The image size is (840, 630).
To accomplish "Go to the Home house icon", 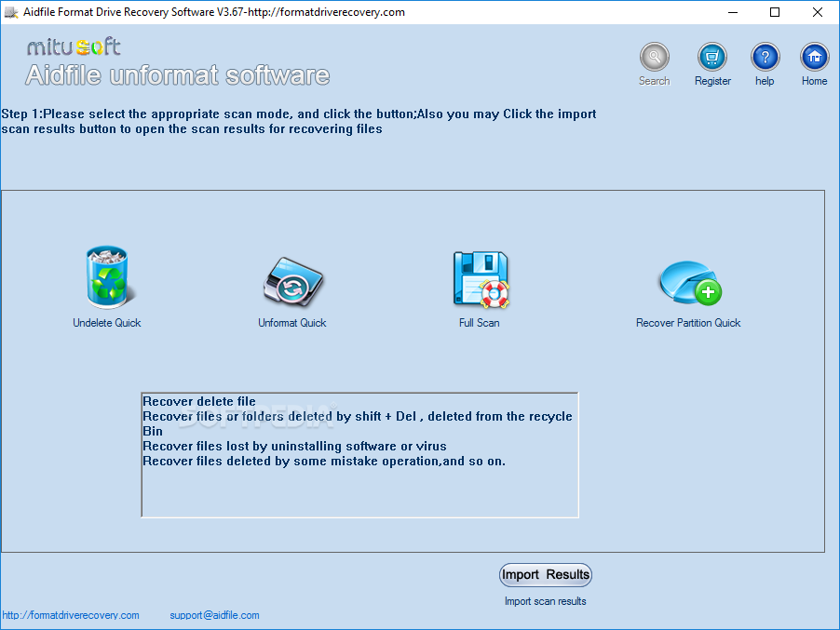I will tap(814, 57).
